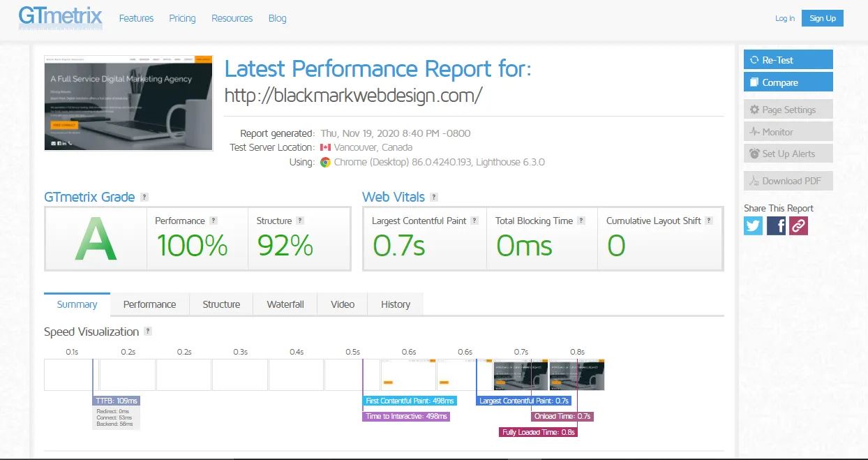Click help icon beside Performance score
This screenshot has width=868, height=460.
pyautogui.click(x=214, y=221)
